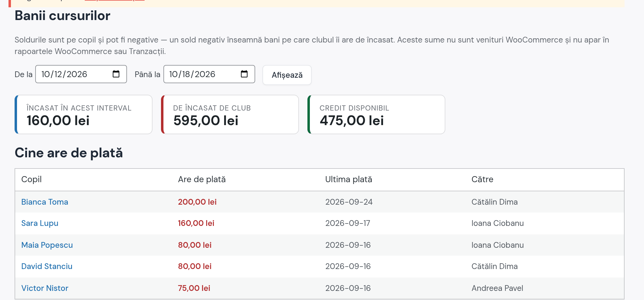644x300 pixels.
Task: Click Victor Nistor's 75,00 lei amount
Action: (194, 288)
